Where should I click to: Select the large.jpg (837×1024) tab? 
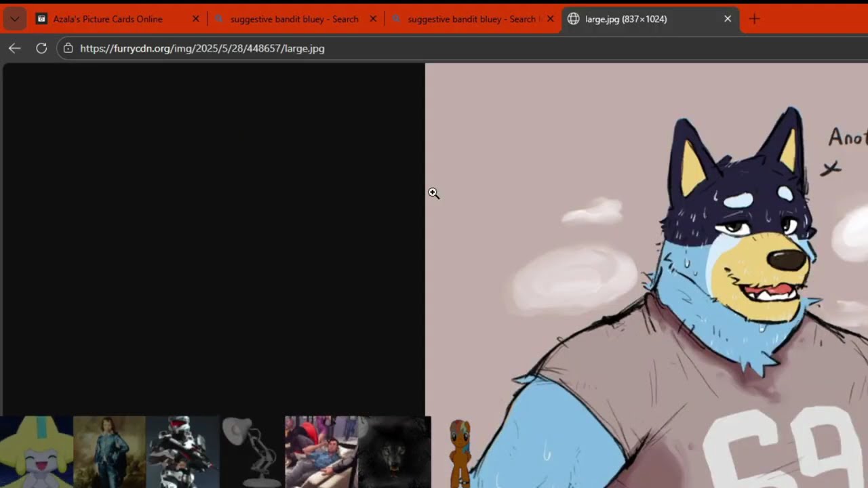tap(650, 19)
